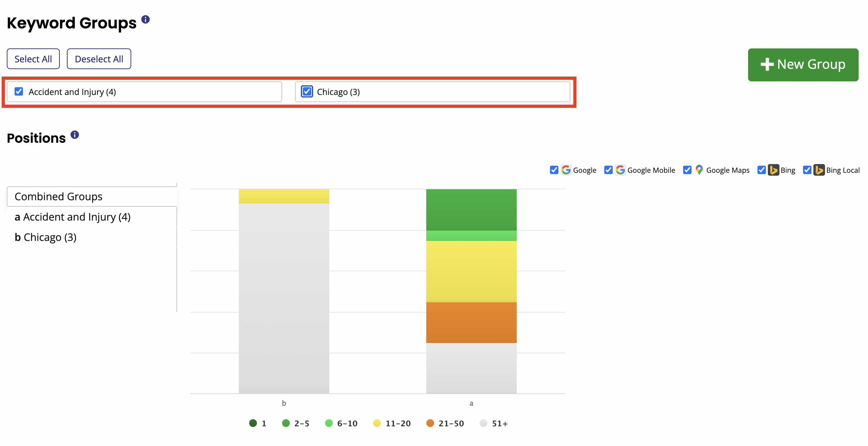
Task: Toggle the Google Maps checkbox
Action: point(687,170)
